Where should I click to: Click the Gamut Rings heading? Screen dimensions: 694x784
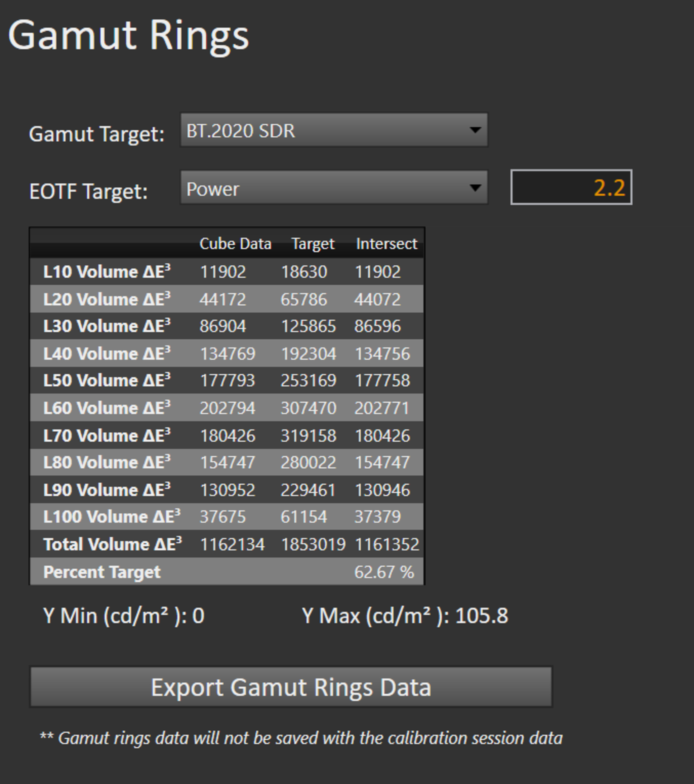[x=128, y=35]
